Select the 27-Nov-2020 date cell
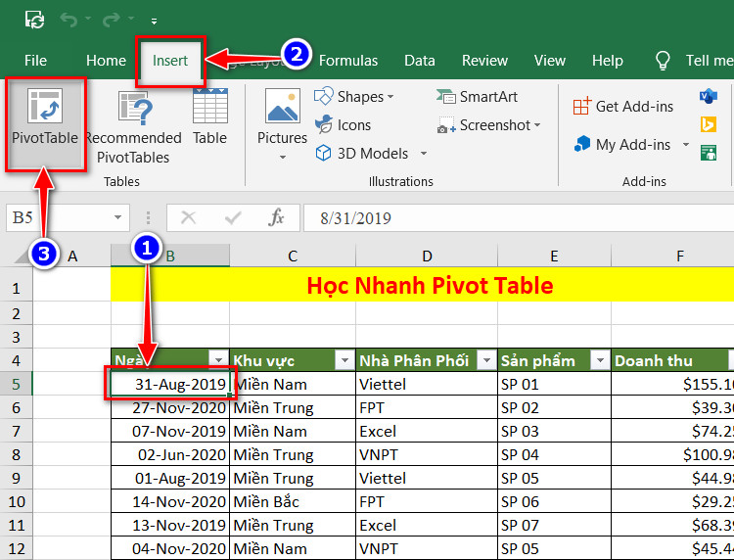Image resolution: width=734 pixels, height=560 pixels. (x=170, y=407)
